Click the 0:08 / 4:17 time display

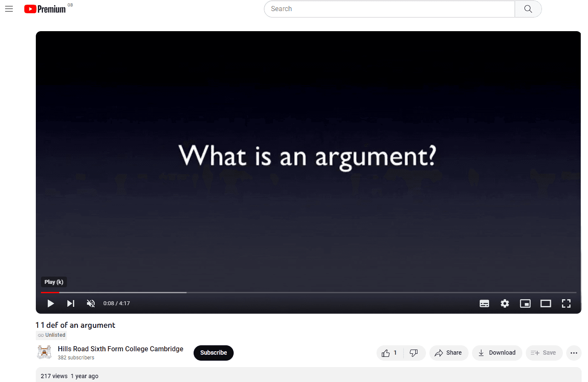coord(116,303)
